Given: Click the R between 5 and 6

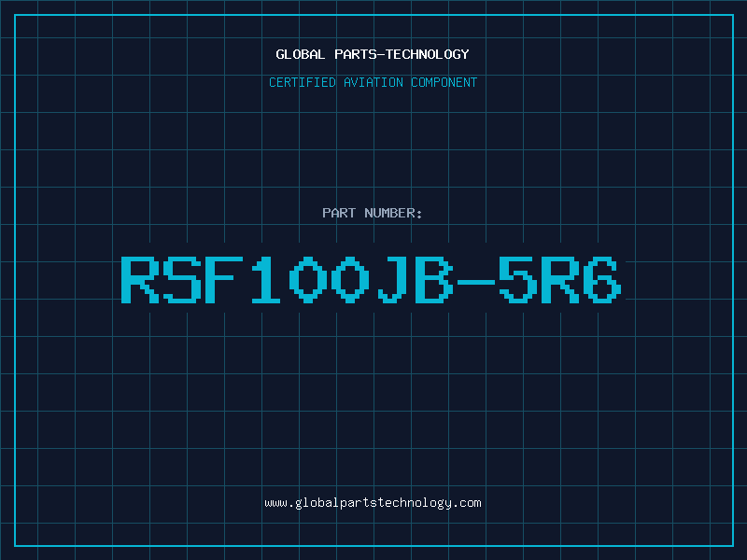Looking at the screenshot, I should coord(560,279).
